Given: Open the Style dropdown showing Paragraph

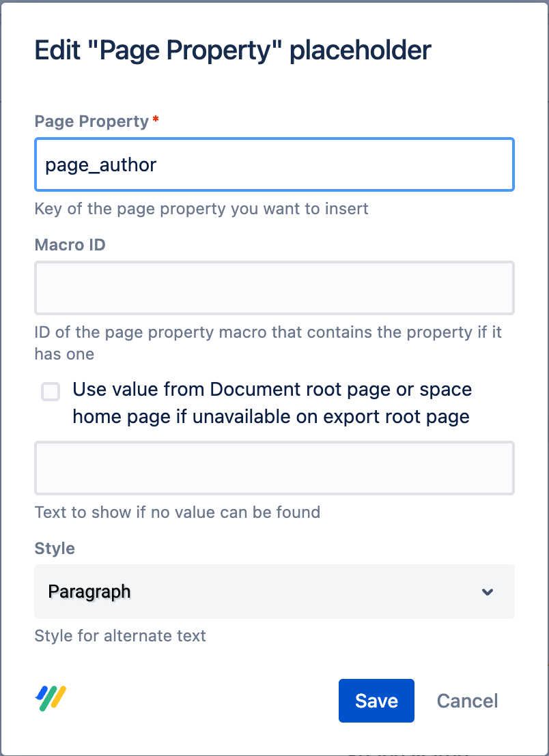Looking at the screenshot, I should [x=274, y=592].
